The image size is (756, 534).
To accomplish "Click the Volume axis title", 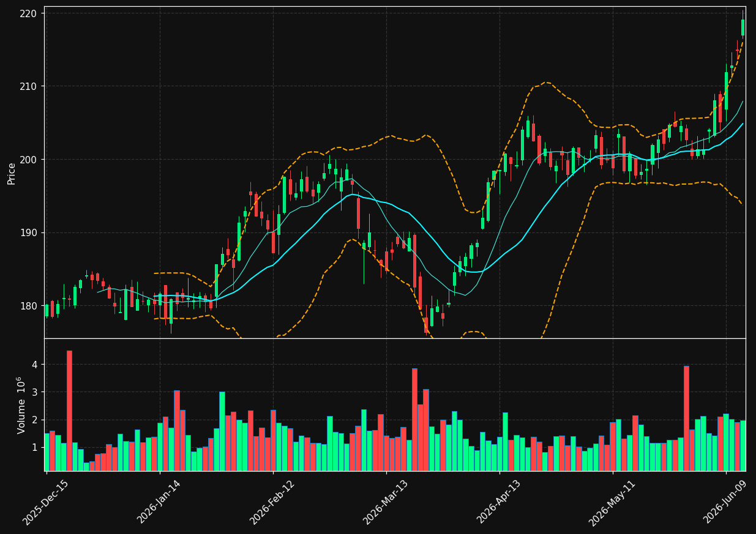I will click(x=21, y=405).
